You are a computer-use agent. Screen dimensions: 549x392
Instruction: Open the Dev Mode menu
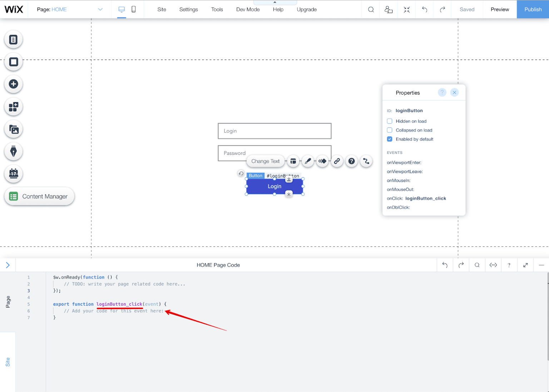point(248,9)
